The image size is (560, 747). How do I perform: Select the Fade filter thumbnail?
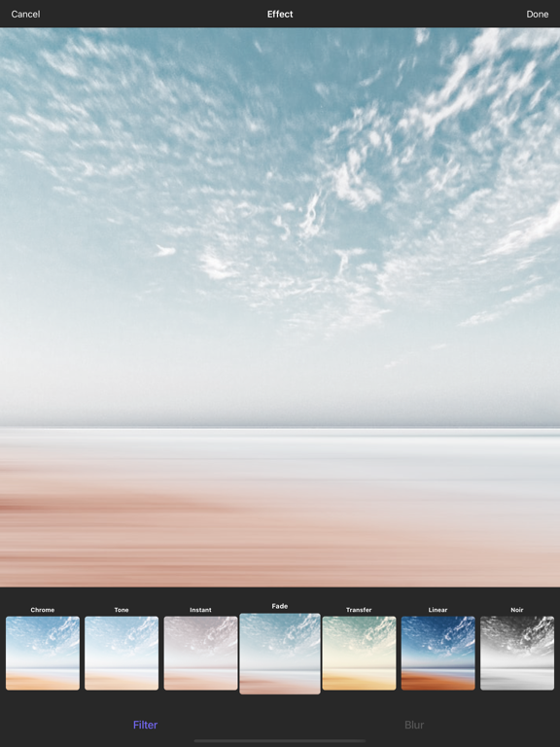tap(280, 654)
